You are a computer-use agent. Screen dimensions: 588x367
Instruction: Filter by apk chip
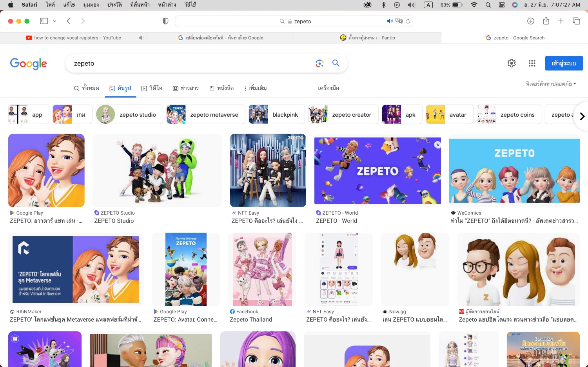pyautogui.click(x=402, y=114)
